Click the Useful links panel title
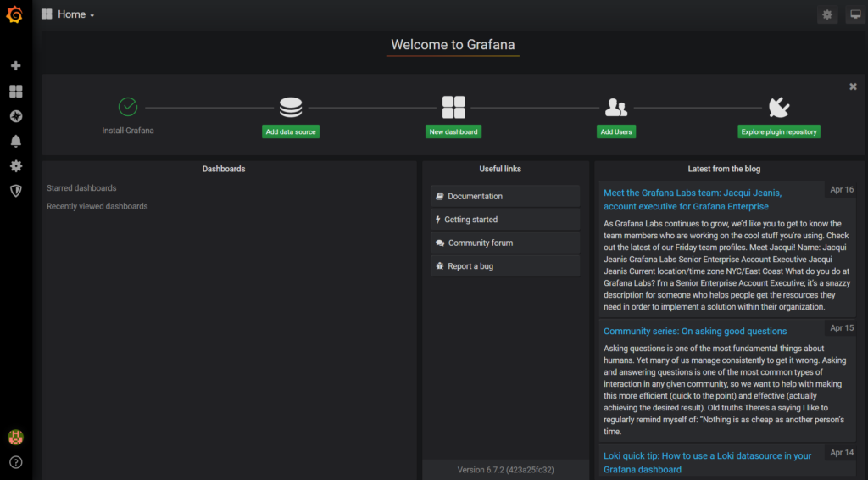The image size is (868, 480). pos(500,169)
